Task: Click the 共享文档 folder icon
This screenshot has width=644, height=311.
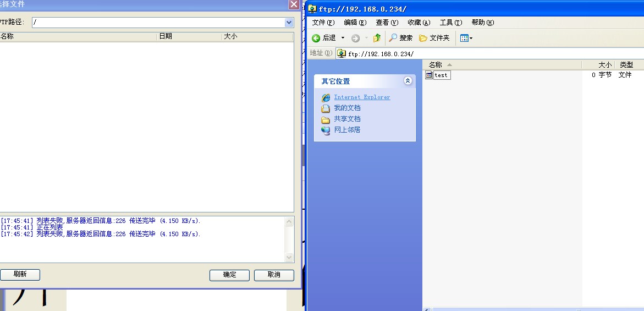Action: 326,119
